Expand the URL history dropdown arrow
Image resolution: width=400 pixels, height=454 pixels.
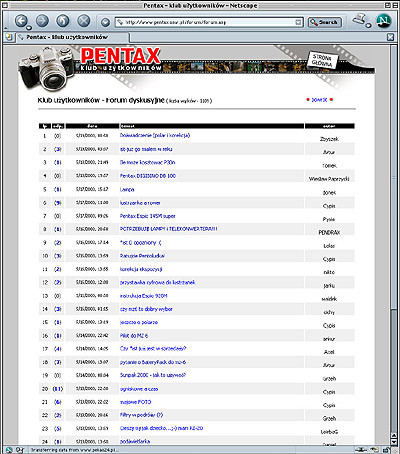click(298, 22)
